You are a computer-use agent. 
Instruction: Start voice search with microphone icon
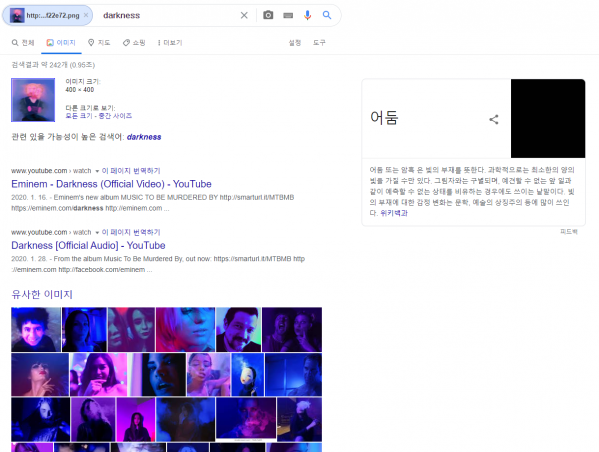[x=308, y=15]
